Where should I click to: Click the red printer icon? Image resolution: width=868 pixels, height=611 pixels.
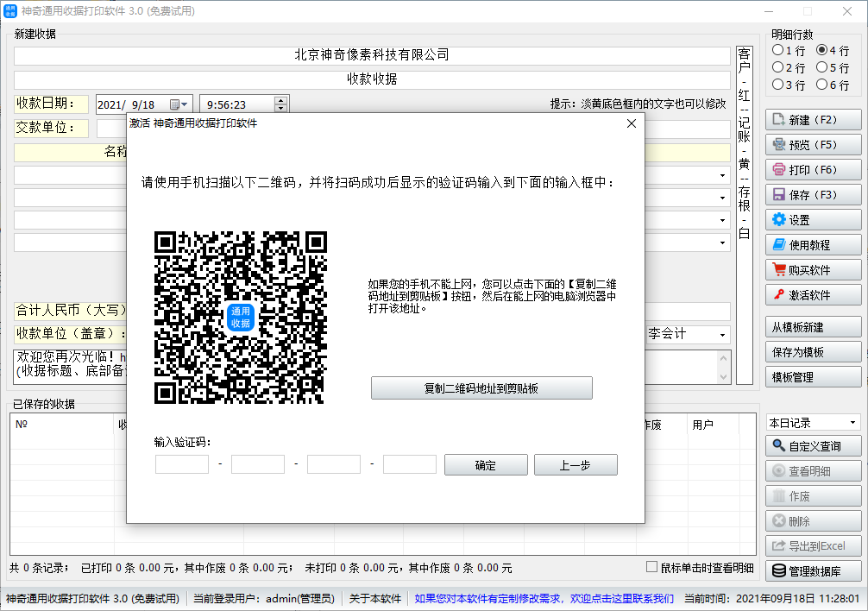[x=779, y=169]
